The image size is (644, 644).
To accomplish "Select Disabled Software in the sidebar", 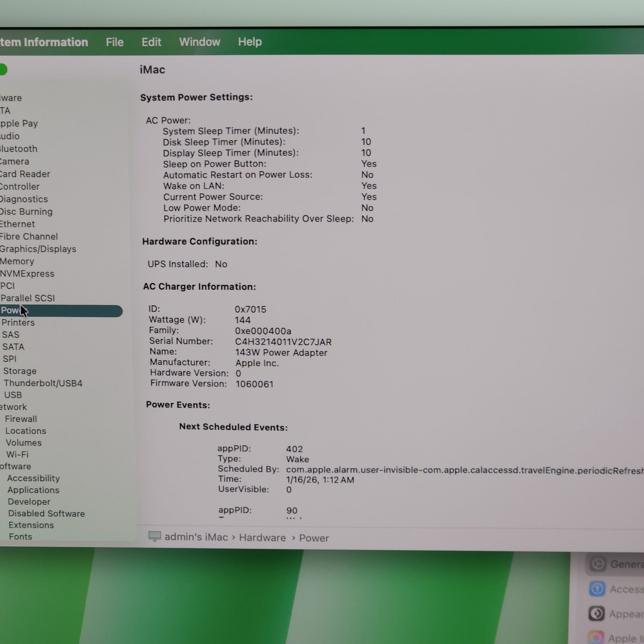I will pyautogui.click(x=46, y=513).
